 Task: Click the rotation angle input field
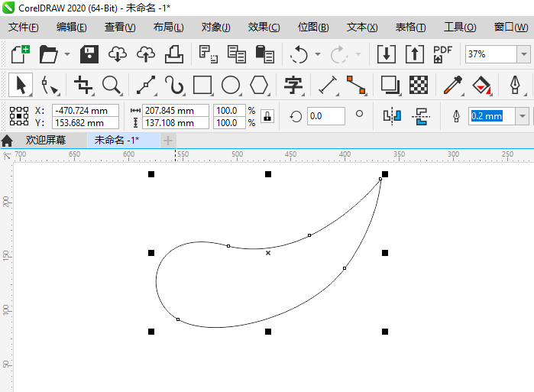325,116
